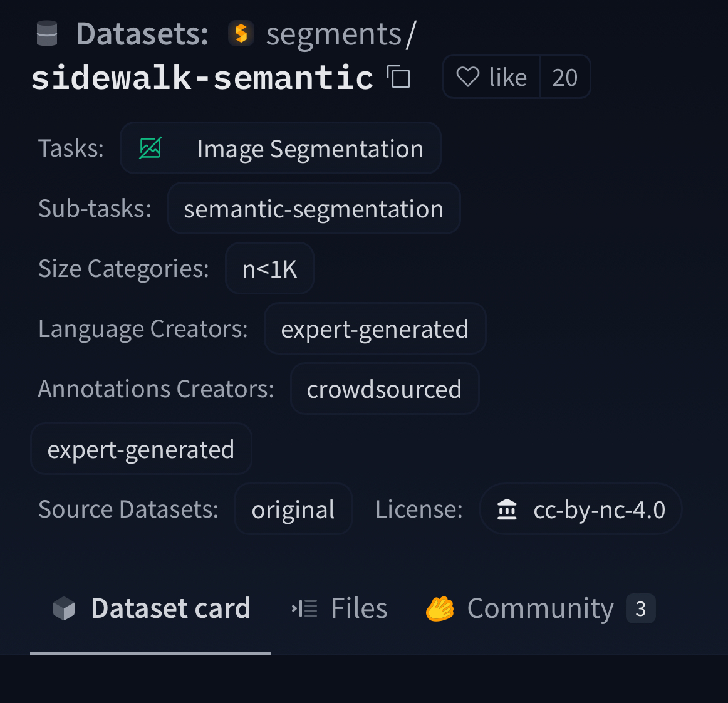Click the heart like icon
This screenshot has width=728, height=703.
[468, 77]
